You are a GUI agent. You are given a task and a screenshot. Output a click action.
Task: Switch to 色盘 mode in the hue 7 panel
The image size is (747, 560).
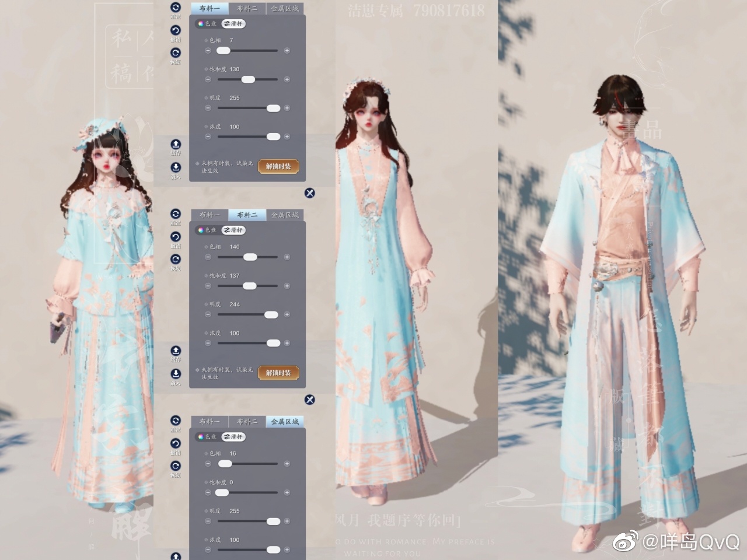click(207, 23)
